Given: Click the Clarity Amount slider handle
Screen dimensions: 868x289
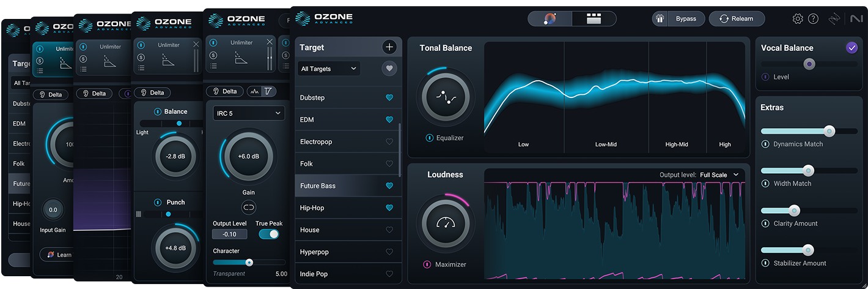Looking at the screenshot, I should [794, 211].
